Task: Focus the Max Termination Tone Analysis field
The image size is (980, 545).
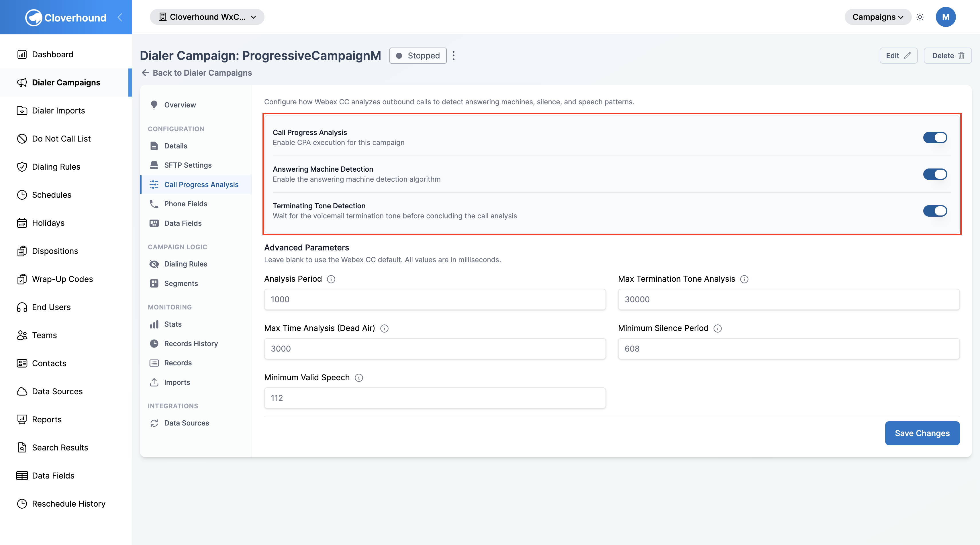Action: coord(789,299)
